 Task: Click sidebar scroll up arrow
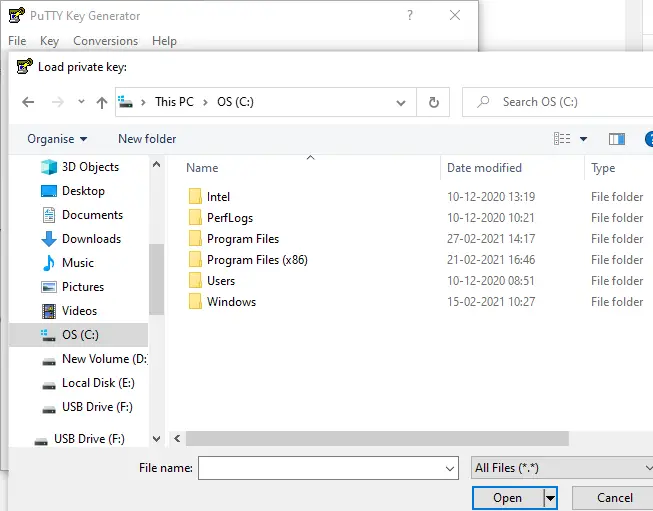coord(157,165)
